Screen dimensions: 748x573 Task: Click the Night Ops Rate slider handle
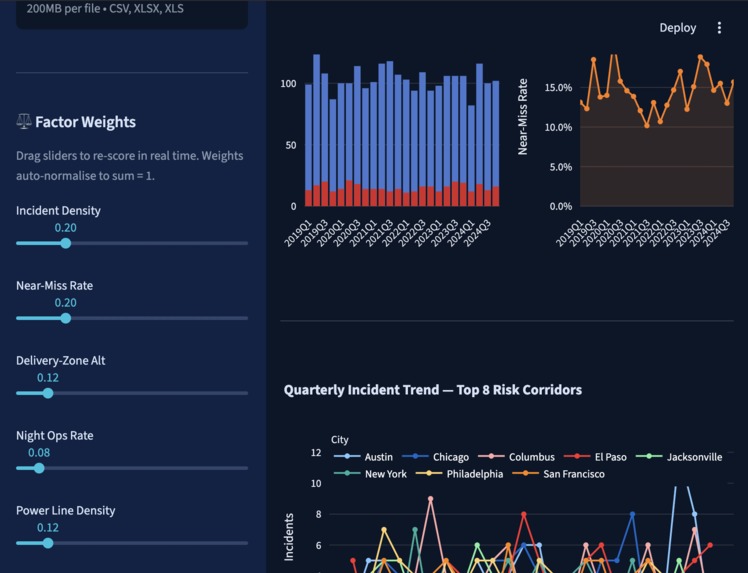(x=39, y=468)
